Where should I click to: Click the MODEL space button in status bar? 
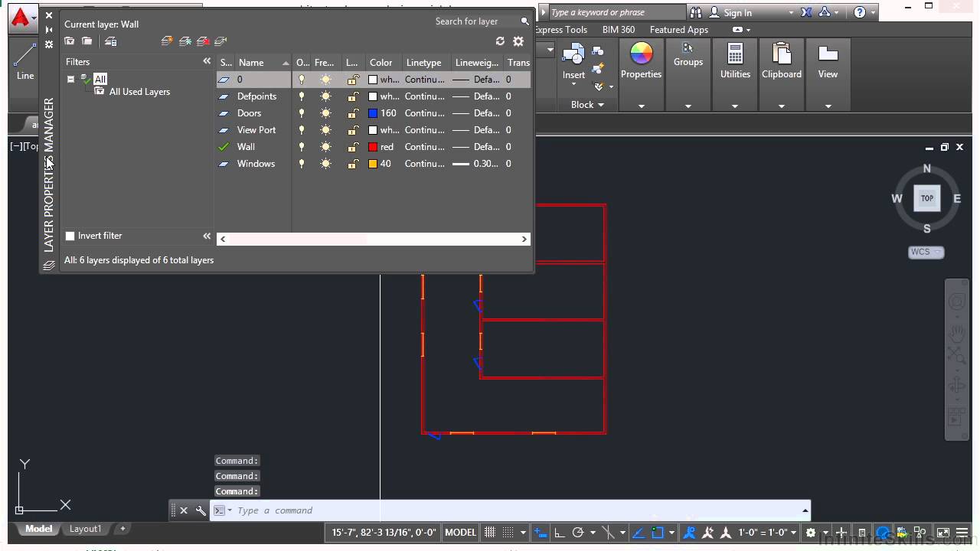(460, 533)
